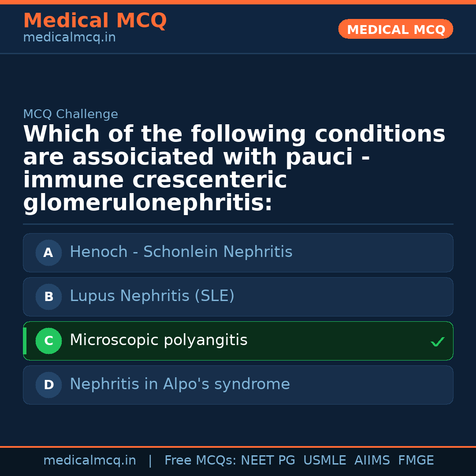Click the MCQ Challenge label
476x476 pixels.
(x=71, y=114)
